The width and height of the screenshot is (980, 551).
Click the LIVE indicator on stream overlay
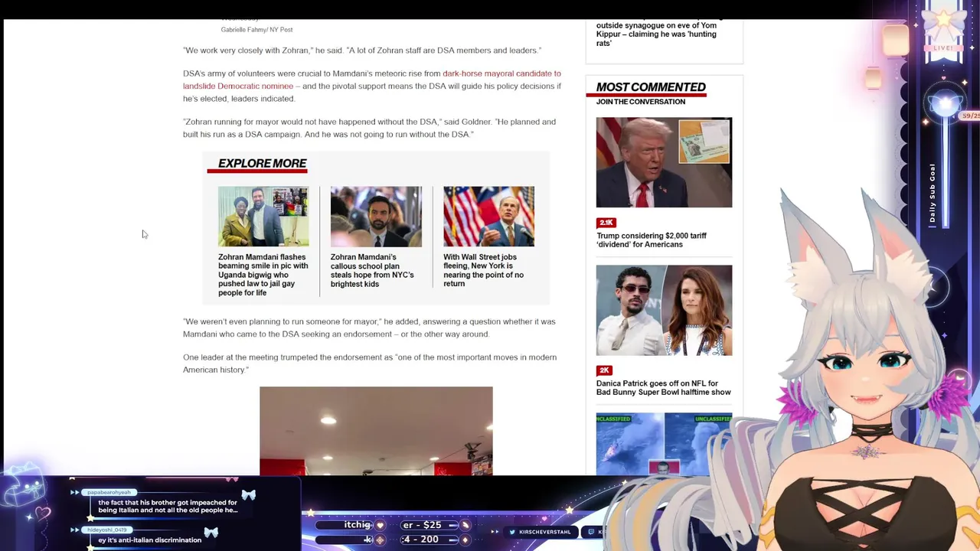943,48
